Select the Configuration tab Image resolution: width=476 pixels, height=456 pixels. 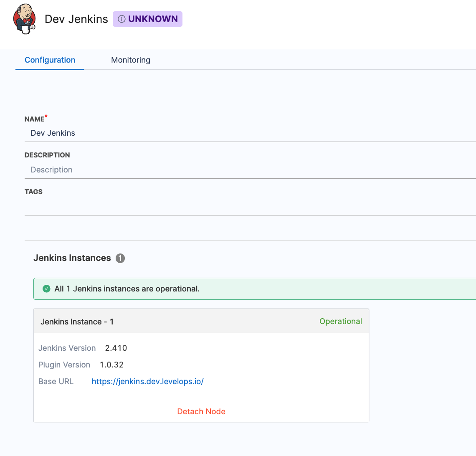click(50, 60)
